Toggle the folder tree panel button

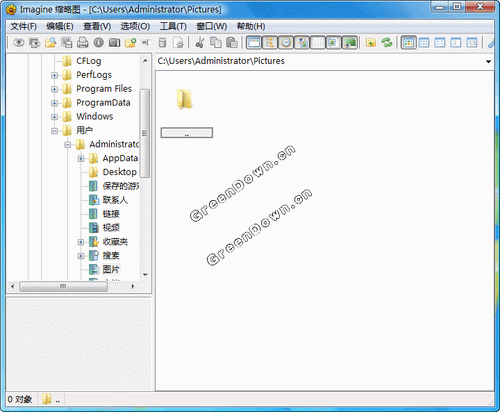[x=270, y=43]
